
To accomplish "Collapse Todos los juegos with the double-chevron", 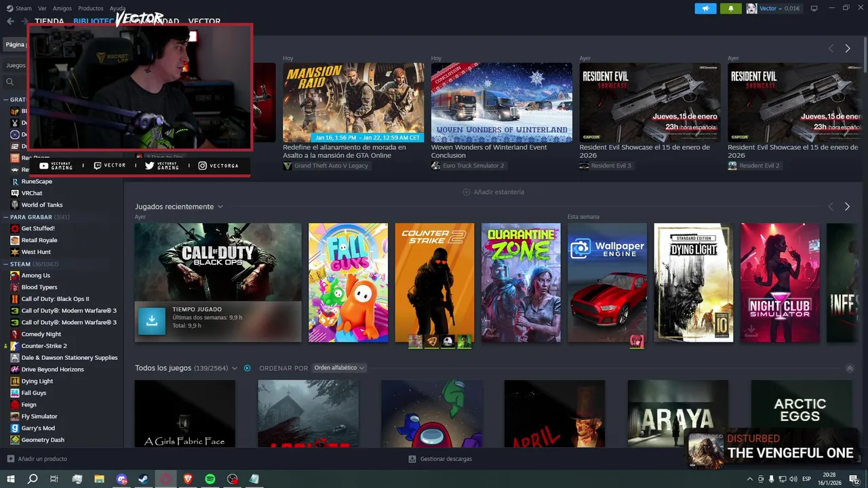I will coord(850,368).
